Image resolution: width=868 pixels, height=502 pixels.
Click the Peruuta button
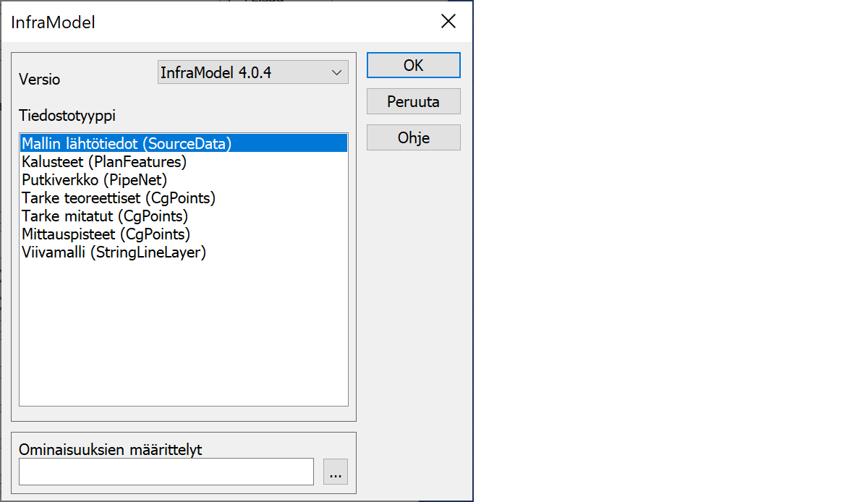coord(413,102)
